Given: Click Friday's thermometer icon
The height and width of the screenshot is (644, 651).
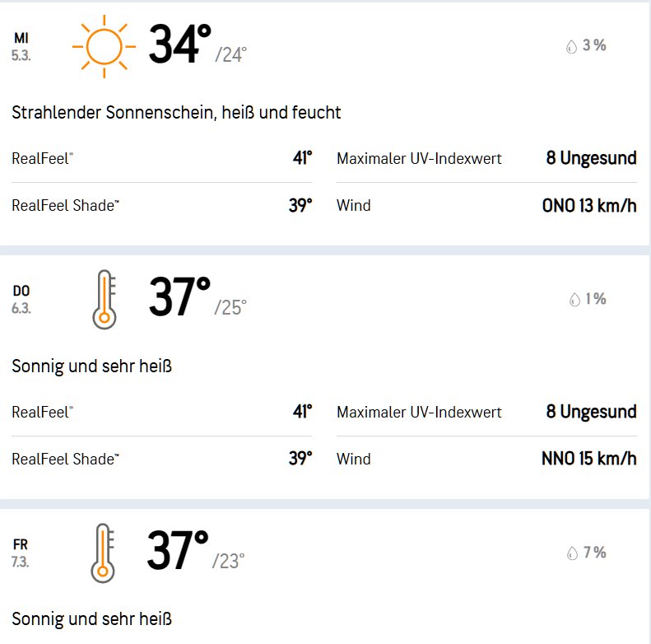Looking at the screenshot, I should [103, 553].
